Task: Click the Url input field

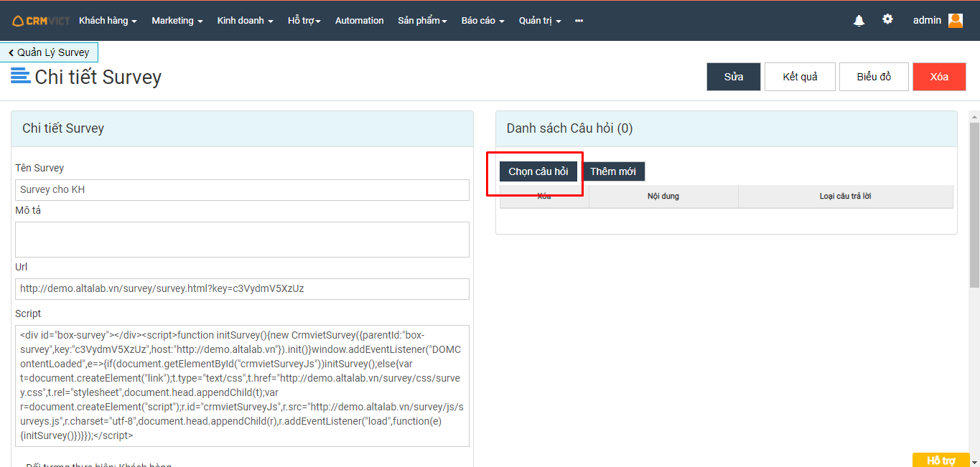Action: tap(242, 289)
